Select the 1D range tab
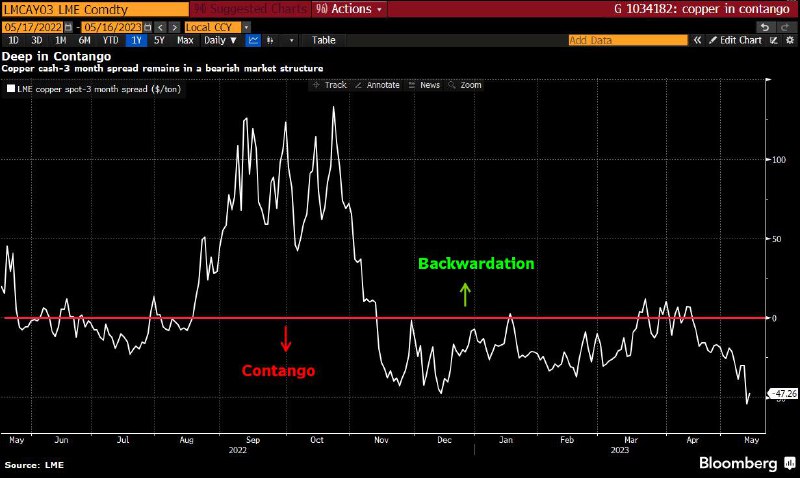Screen dimensions: 800x478 (x=13, y=40)
